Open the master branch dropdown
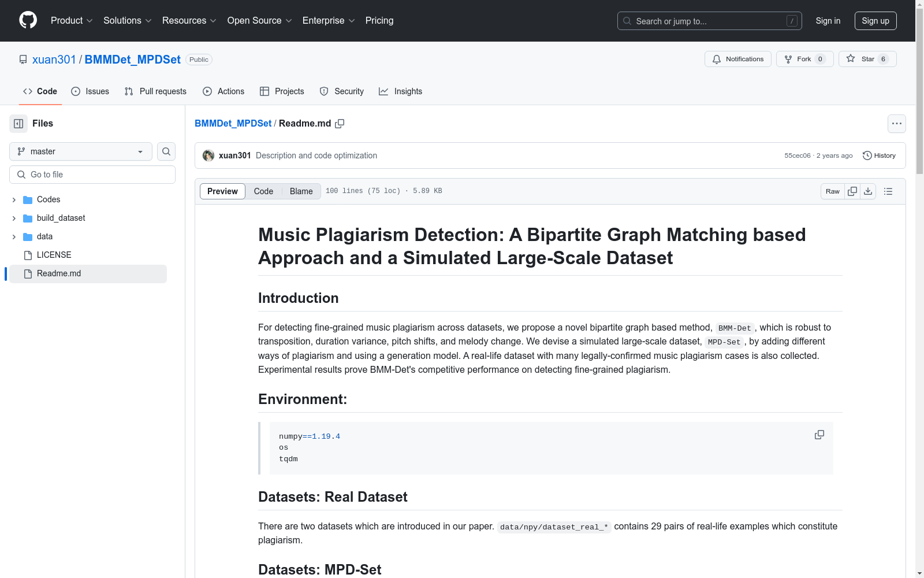 pos(81,151)
